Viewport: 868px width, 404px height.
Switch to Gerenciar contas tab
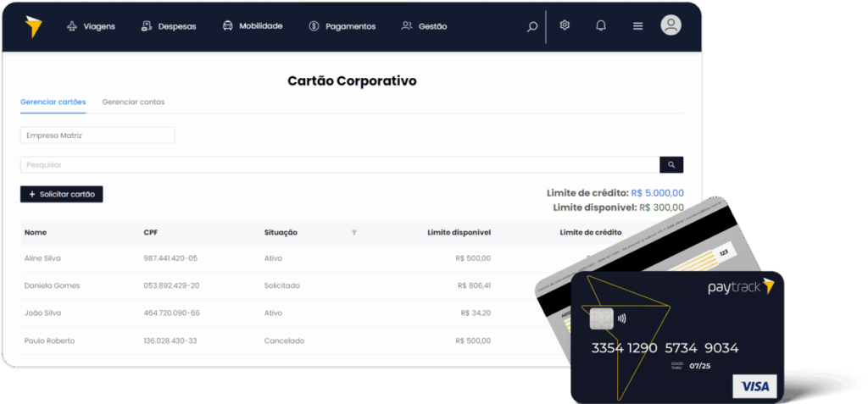coord(133,102)
